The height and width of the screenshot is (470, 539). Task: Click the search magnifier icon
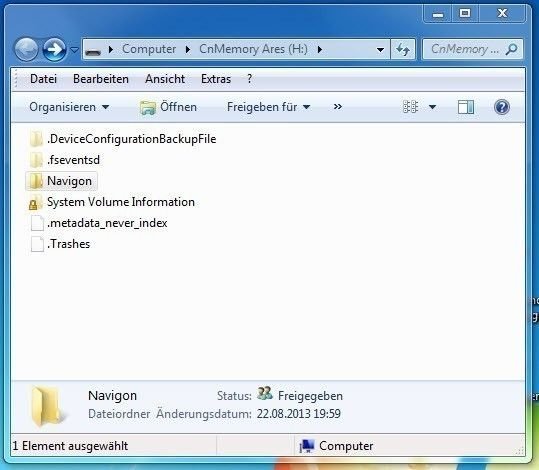(x=512, y=50)
